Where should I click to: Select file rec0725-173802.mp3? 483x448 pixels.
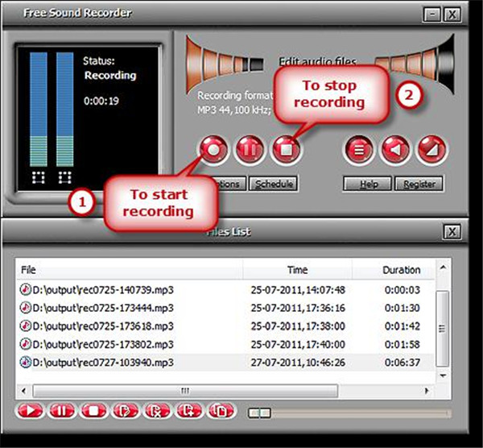[x=97, y=344]
